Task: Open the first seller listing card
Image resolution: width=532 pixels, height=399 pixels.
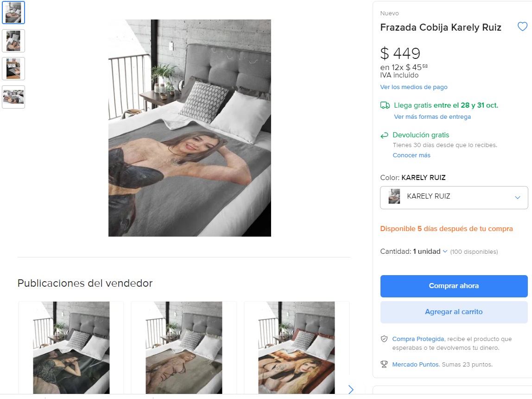Action: [x=71, y=348]
